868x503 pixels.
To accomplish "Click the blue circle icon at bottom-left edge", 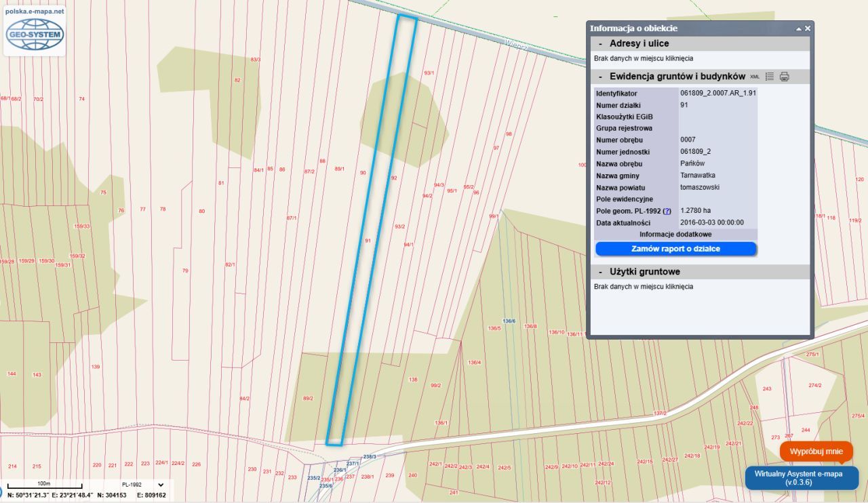I will coord(1,491).
